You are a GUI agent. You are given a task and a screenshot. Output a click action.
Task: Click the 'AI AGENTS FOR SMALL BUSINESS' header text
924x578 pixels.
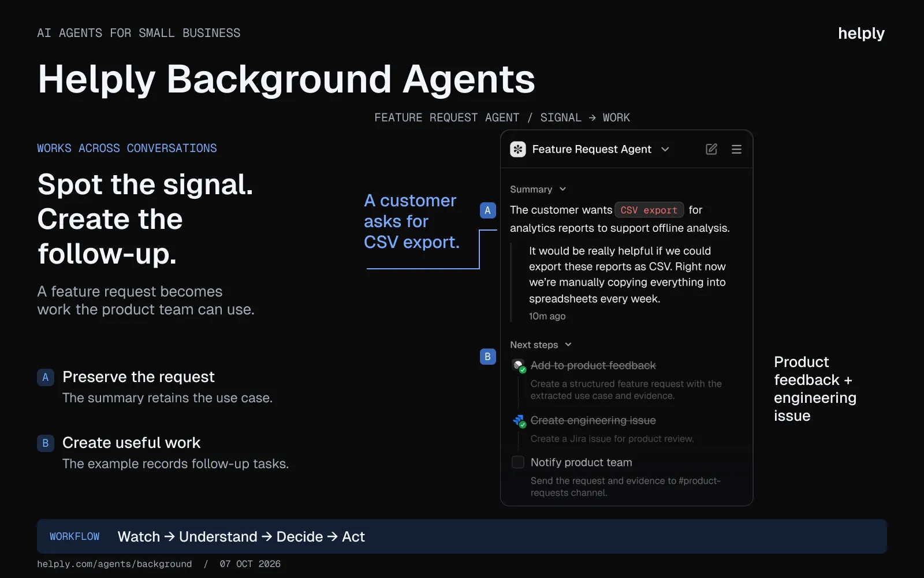click(139, 33)
